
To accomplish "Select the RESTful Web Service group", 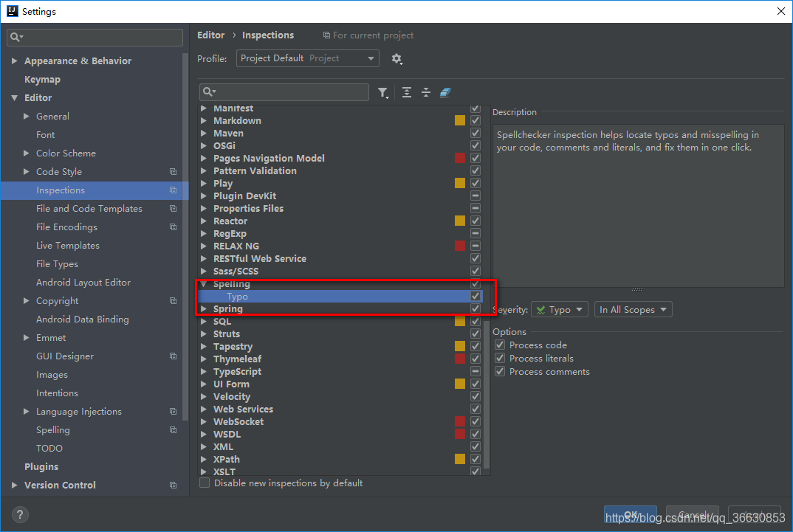I will [x=260, y=259].
